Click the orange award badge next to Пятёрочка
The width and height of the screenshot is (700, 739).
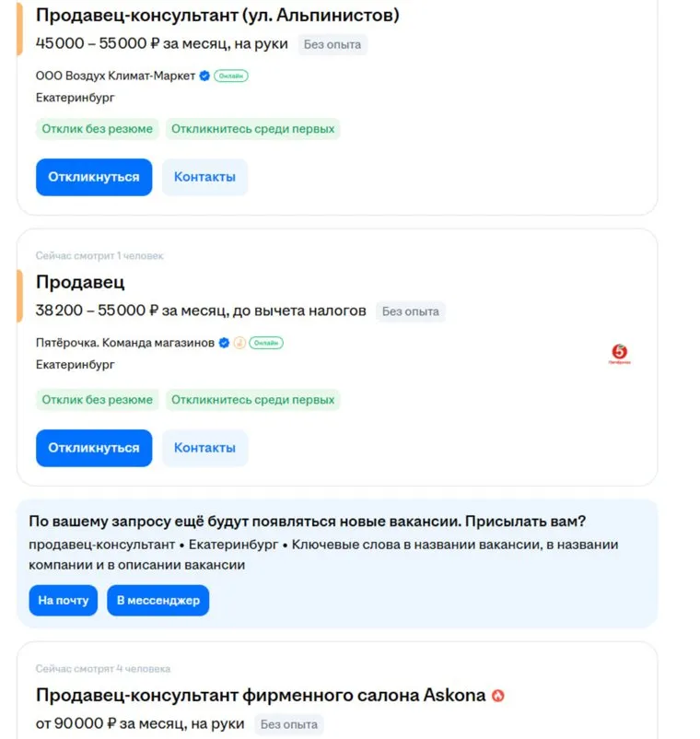tap(239, 343)
